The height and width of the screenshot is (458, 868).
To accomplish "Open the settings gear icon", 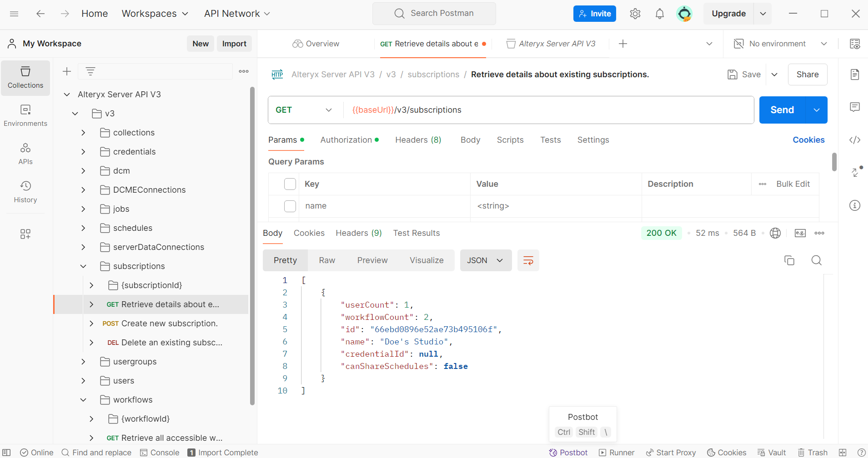I will coord(635,14).
